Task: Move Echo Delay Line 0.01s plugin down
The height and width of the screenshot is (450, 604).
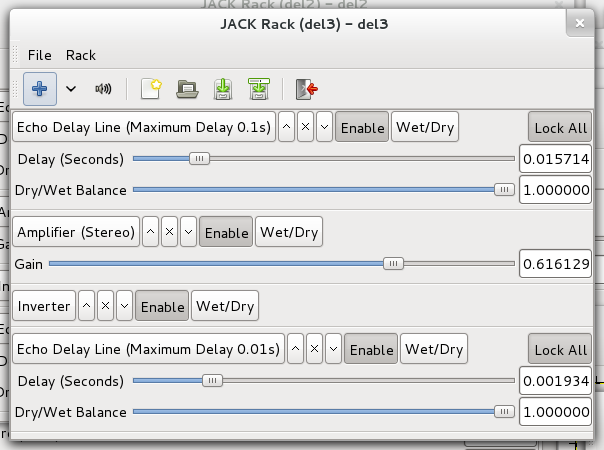Action: [x=333, y=349]
